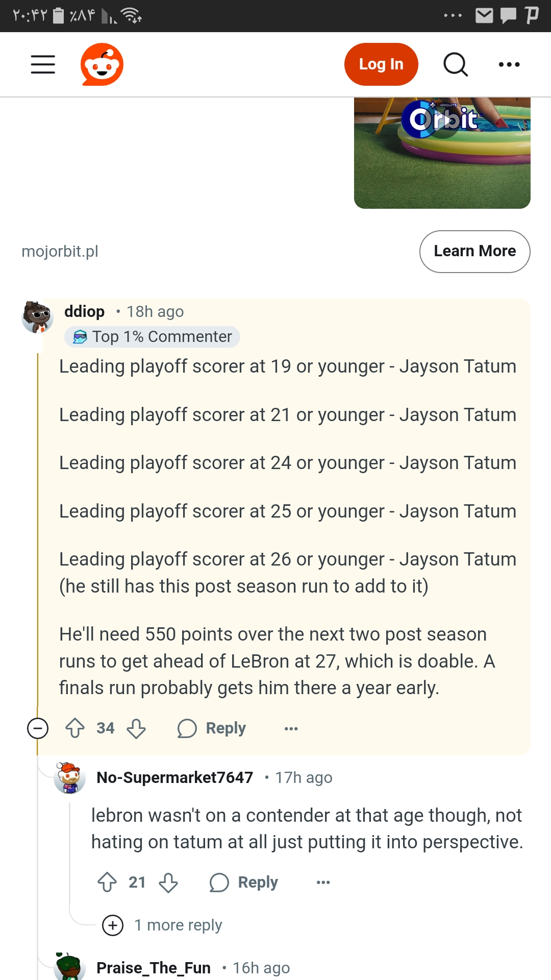The width and height of the screenshot is (551, 980).
Task: Open Praise_The_Fun's user profile link
Action: (x=154, y=968)
